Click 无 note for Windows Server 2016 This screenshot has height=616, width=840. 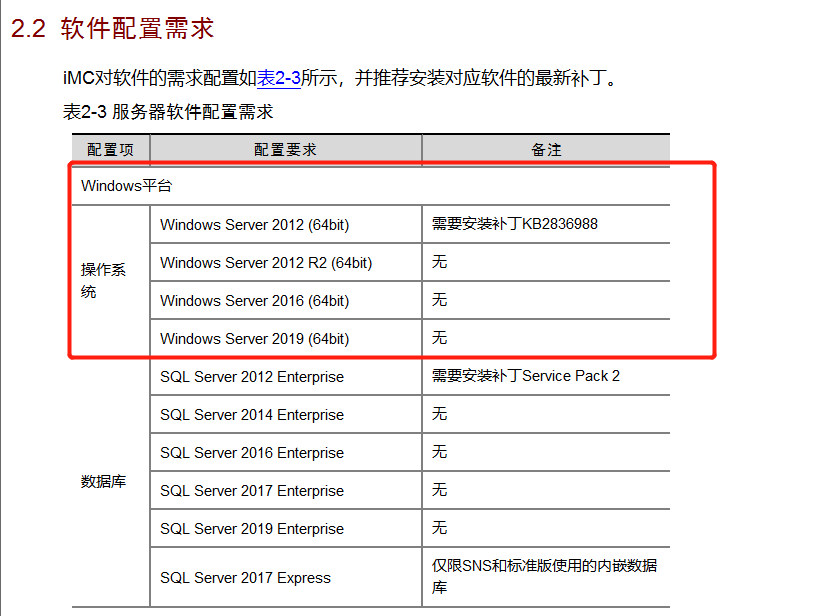point(439,300)
